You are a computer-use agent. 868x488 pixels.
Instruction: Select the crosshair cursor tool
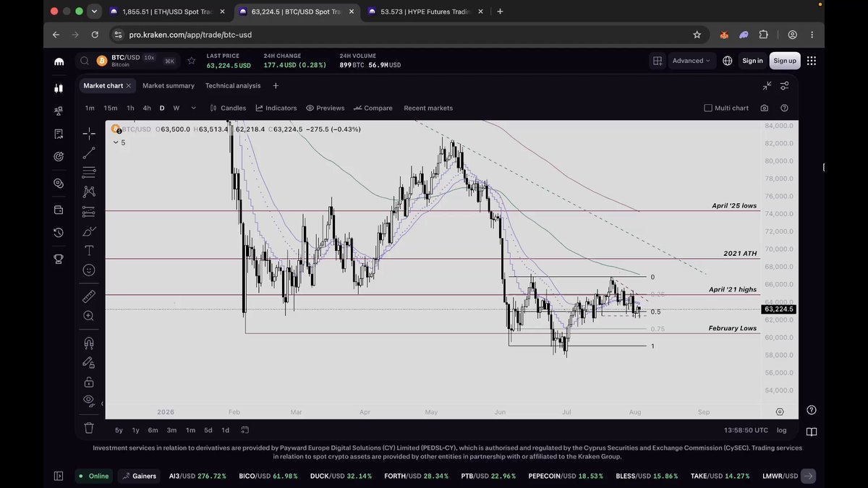[88, 133]
